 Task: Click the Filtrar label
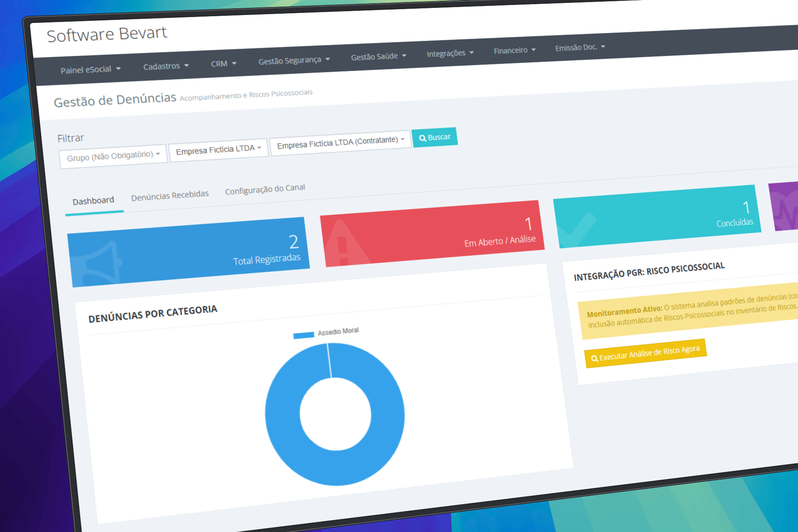71,138
